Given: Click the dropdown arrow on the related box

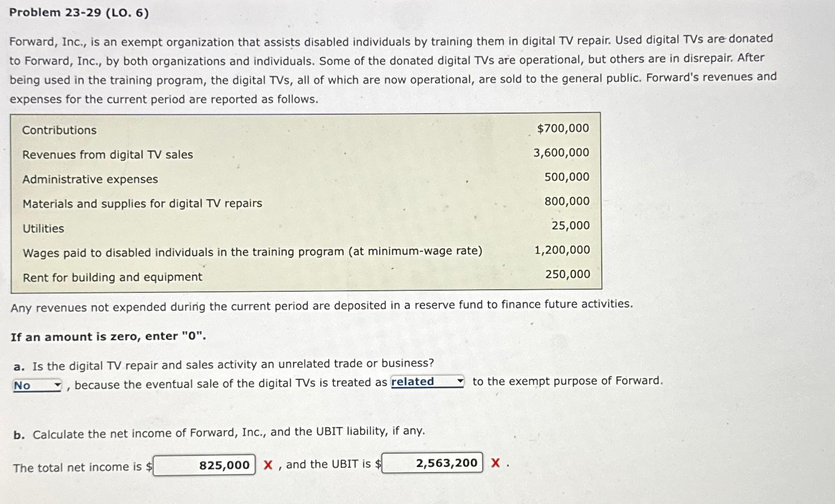Looking at the screenshot, I should pyautogui.click(x=460, y=381).
